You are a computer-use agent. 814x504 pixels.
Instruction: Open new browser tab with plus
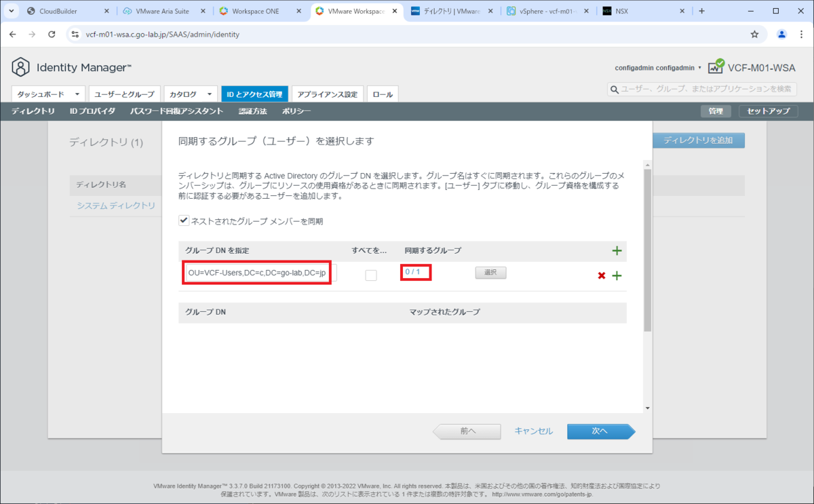pyautogui.click(x=701, y=11)
